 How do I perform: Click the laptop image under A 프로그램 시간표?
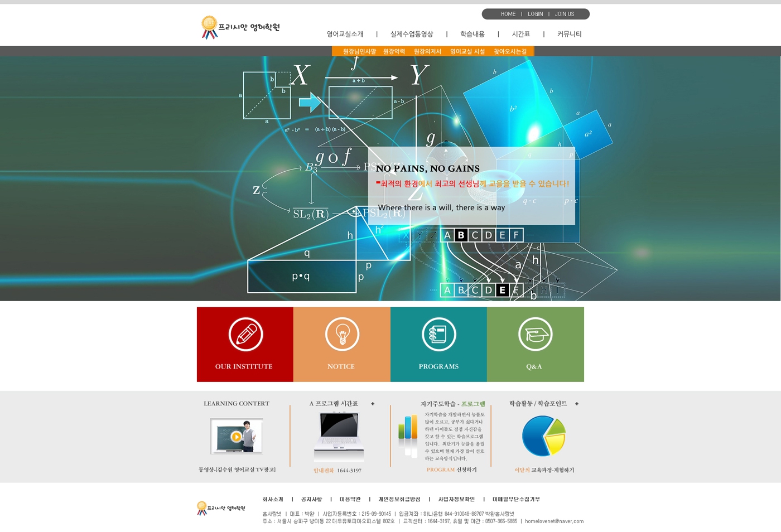click(339, 436)
